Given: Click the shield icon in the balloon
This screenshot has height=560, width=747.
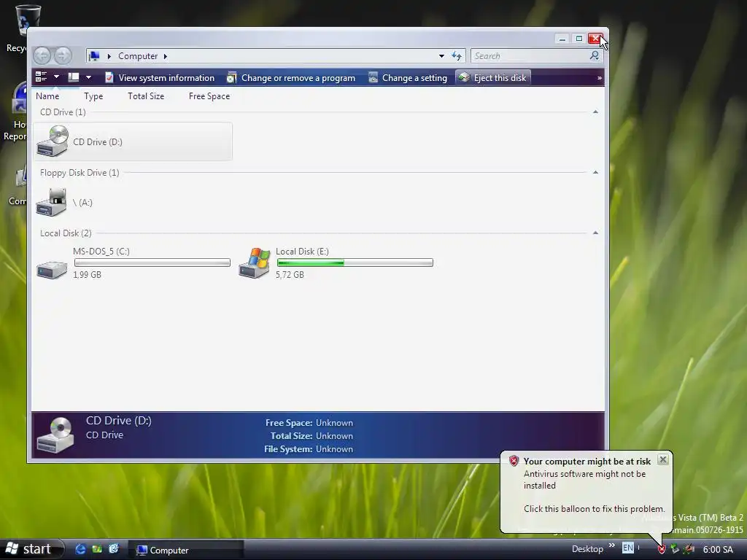Looking at the screenshot, I should tap(514, 461).
